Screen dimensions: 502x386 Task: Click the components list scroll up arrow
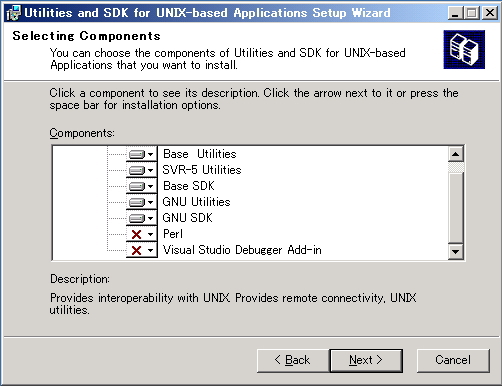point(456,154)
